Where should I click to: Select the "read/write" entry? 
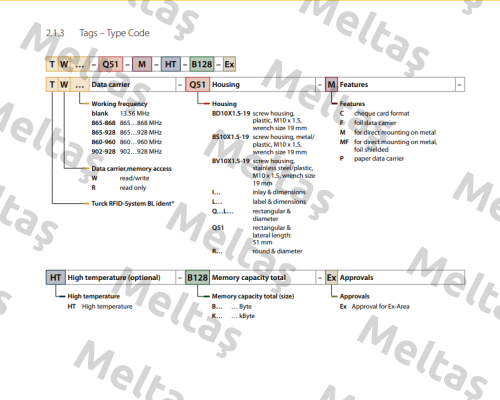click(x=135, y=178)
